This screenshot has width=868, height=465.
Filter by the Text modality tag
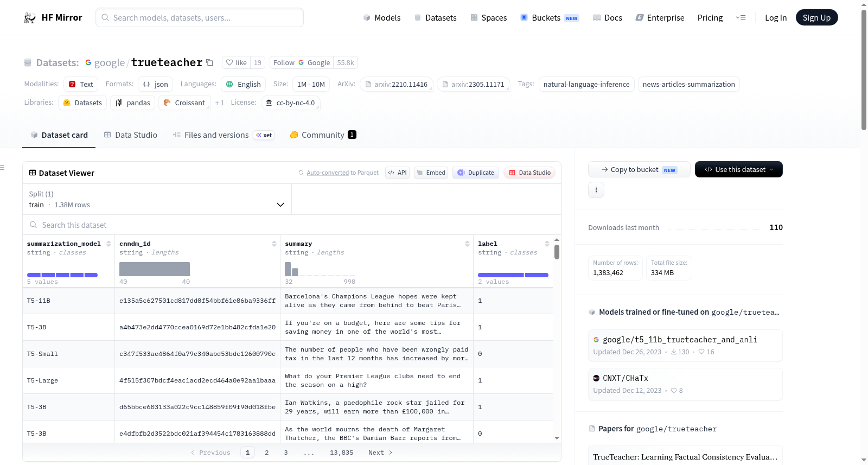(x=81, y=84)
